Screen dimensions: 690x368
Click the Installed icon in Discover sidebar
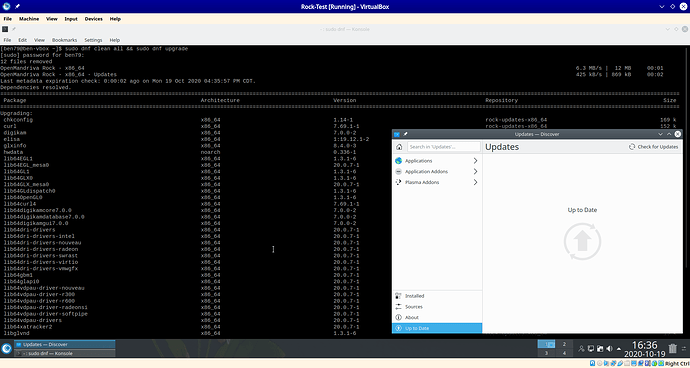[x=399, y=296]
